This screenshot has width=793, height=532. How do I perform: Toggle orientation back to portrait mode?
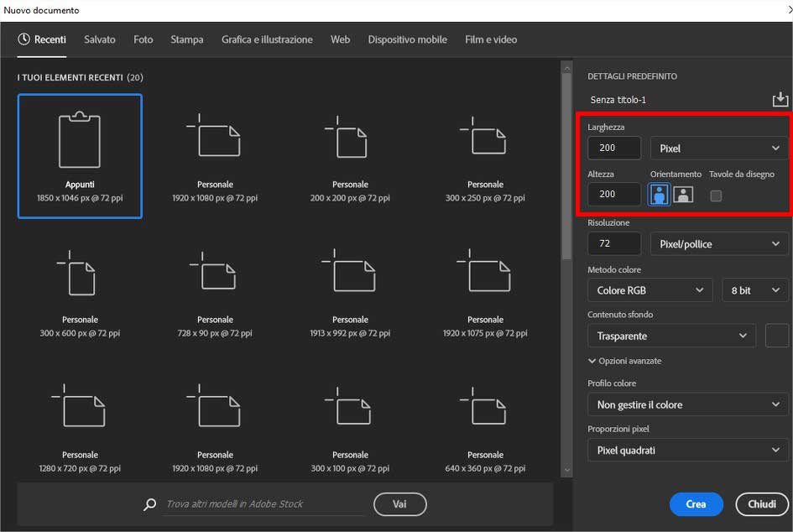point(659,195)
